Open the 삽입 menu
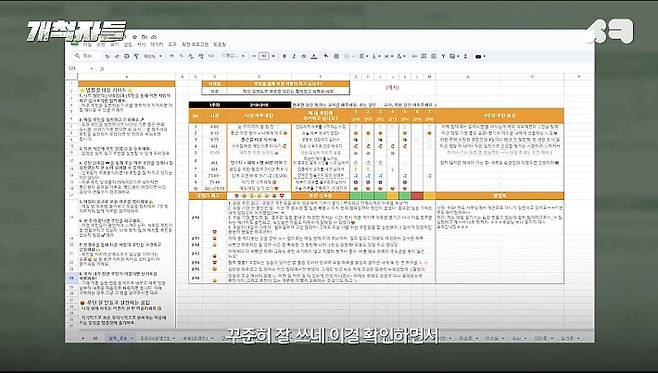The image size is (658, 373). point(128,45)
